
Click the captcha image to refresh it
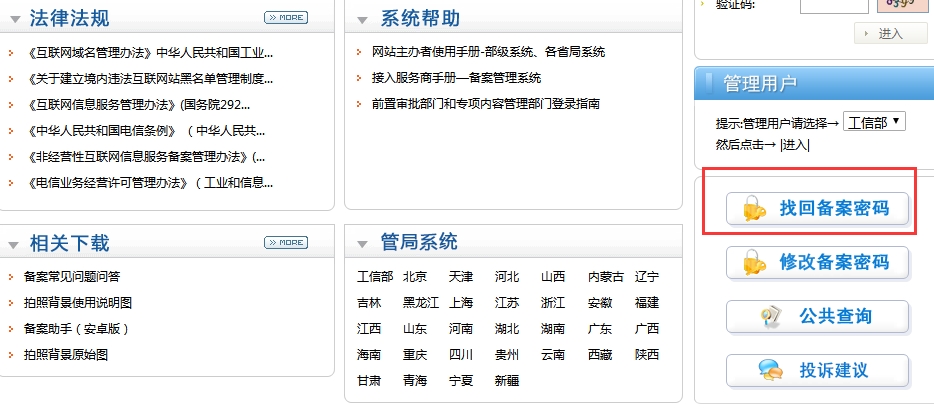(x=900, y=4)
